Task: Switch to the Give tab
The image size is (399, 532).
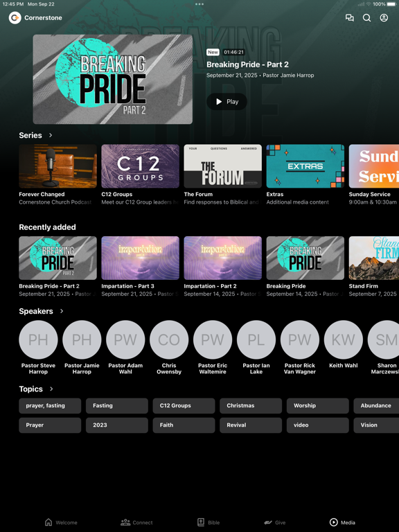Action: pyautogui.click(x=275, y=522)
